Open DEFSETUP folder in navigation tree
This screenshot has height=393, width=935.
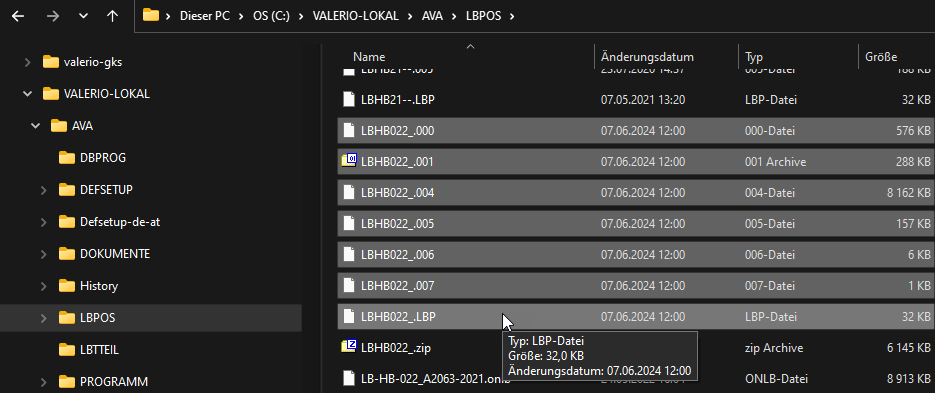coord(106,190)
